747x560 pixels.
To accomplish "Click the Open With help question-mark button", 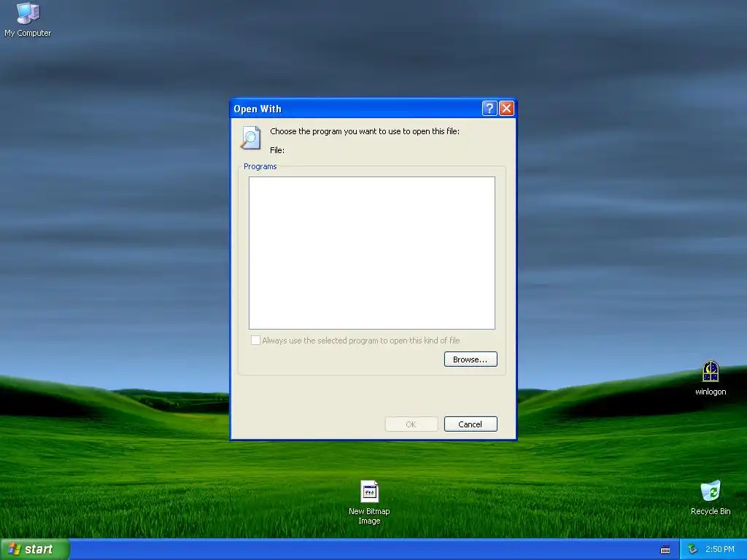I will click(489, 109).
